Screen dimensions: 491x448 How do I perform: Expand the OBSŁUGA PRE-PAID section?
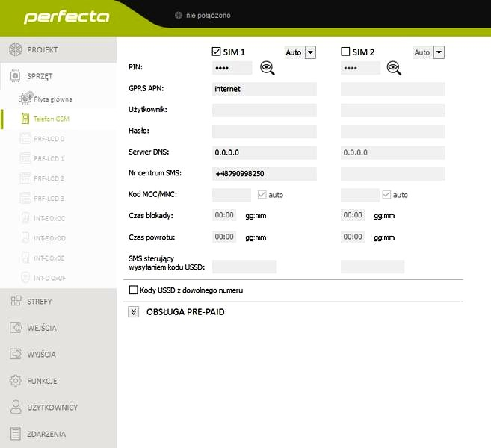133,311
